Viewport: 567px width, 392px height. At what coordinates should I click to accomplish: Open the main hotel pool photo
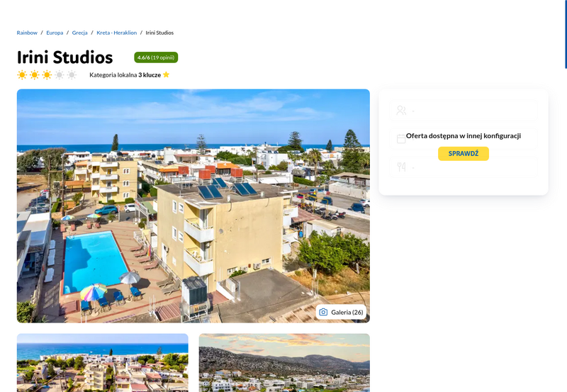coord(193,206)
